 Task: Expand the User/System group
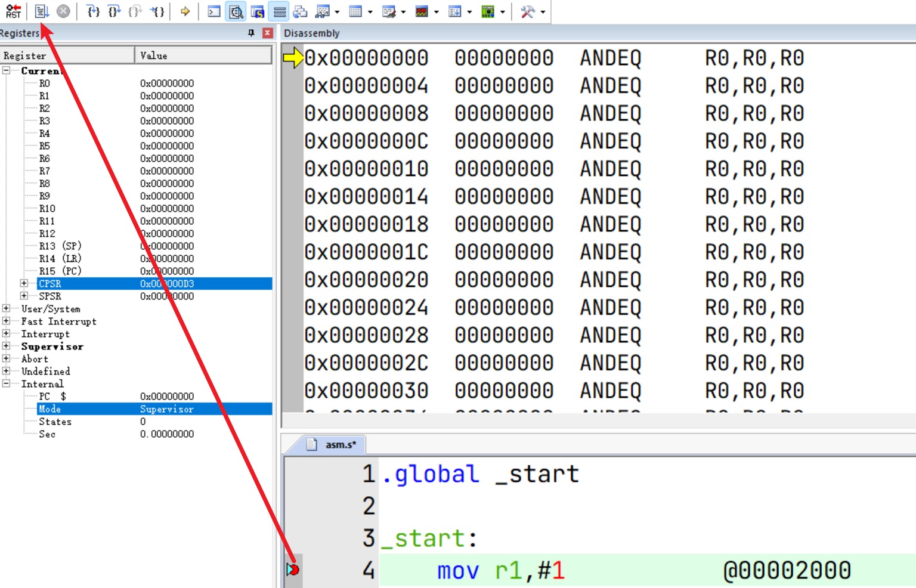click(6, 308)
